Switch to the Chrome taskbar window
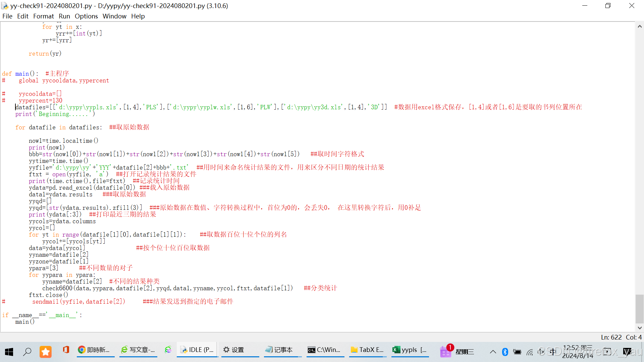 click(94, 350)
